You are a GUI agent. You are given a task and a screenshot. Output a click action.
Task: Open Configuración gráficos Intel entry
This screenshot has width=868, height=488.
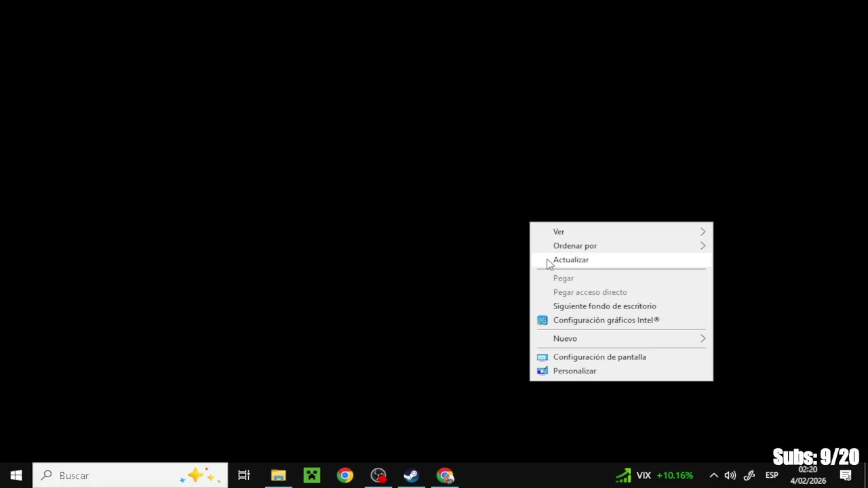(x=621, y=320)
